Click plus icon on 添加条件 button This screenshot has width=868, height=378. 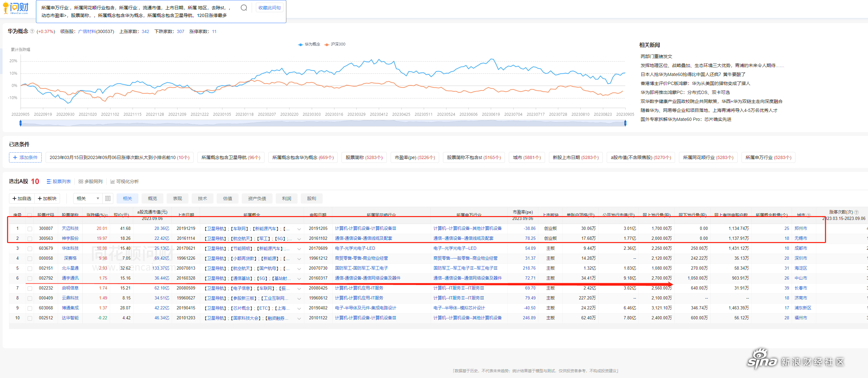[x=15, y=157]
